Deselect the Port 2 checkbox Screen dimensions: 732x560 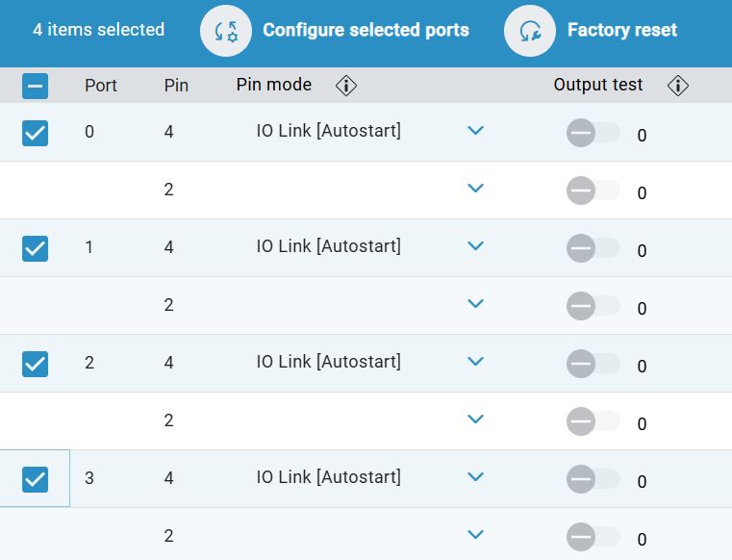(35, 364)
